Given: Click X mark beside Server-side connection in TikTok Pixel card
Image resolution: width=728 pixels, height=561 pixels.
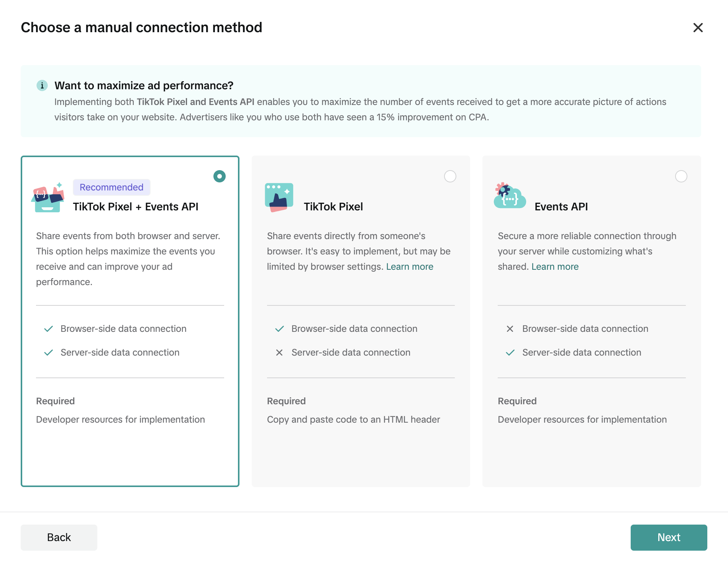Looking at the screenshot, I should (279, 353).
